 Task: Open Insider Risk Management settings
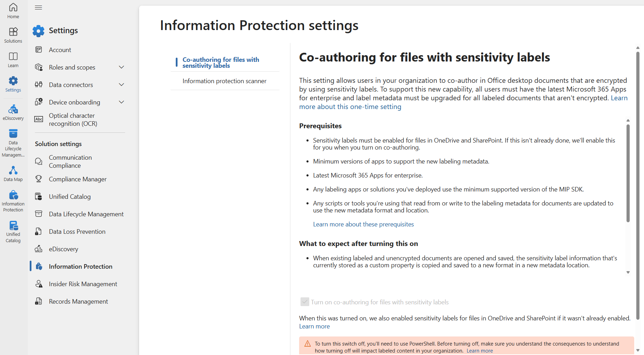pos(83,284)
